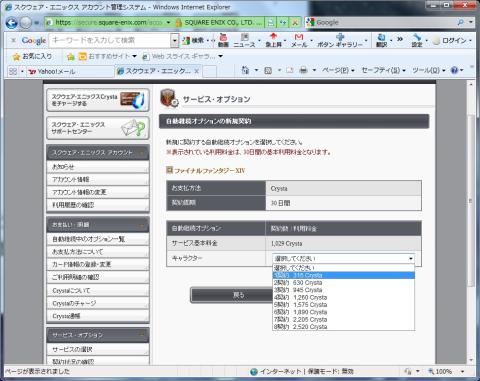Click the 戻る back button
This screenshot has height=381, width=480.
point(232,295)
